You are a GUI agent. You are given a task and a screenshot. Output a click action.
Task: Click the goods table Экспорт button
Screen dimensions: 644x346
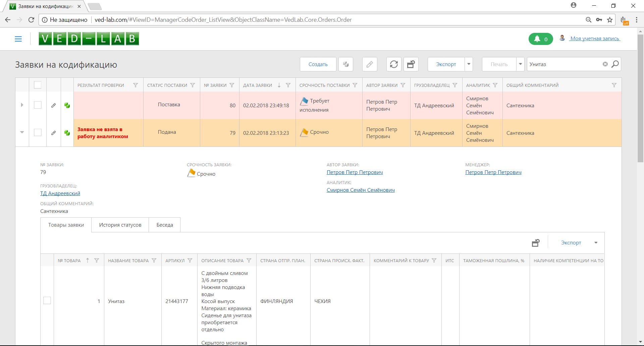571,243
